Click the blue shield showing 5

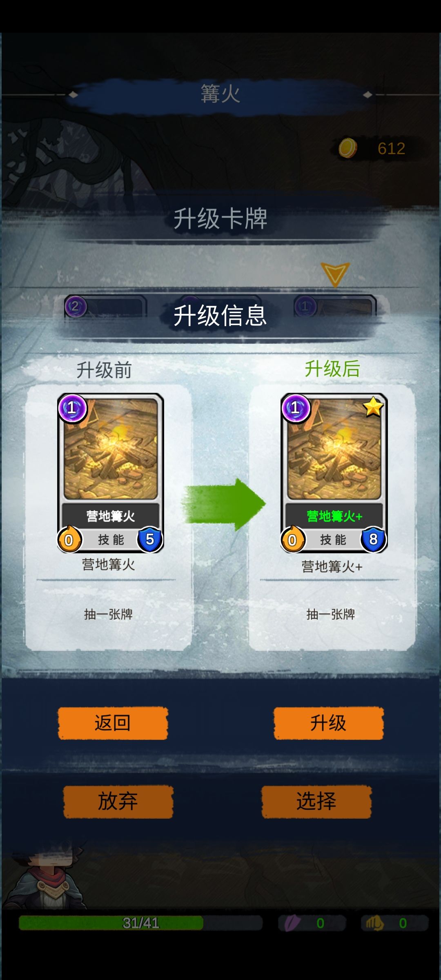150,539
